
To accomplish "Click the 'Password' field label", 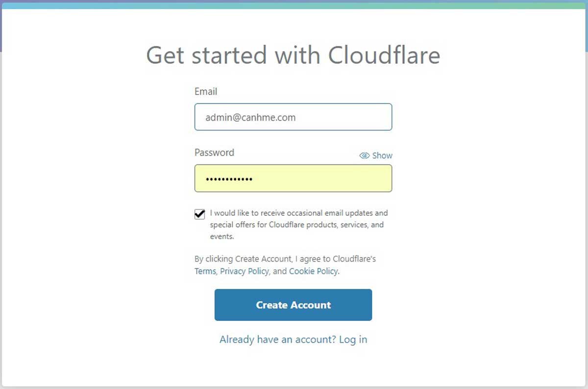I will point(214,153).
